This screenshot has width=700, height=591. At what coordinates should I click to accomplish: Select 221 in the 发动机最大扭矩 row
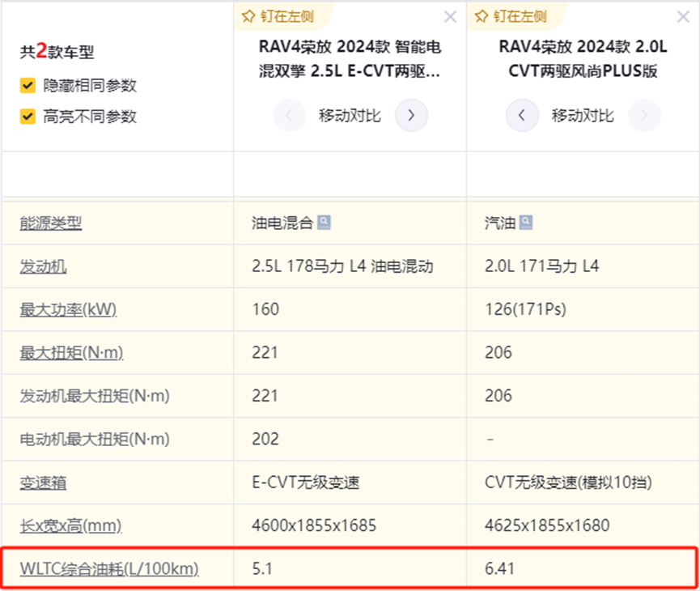265,396
